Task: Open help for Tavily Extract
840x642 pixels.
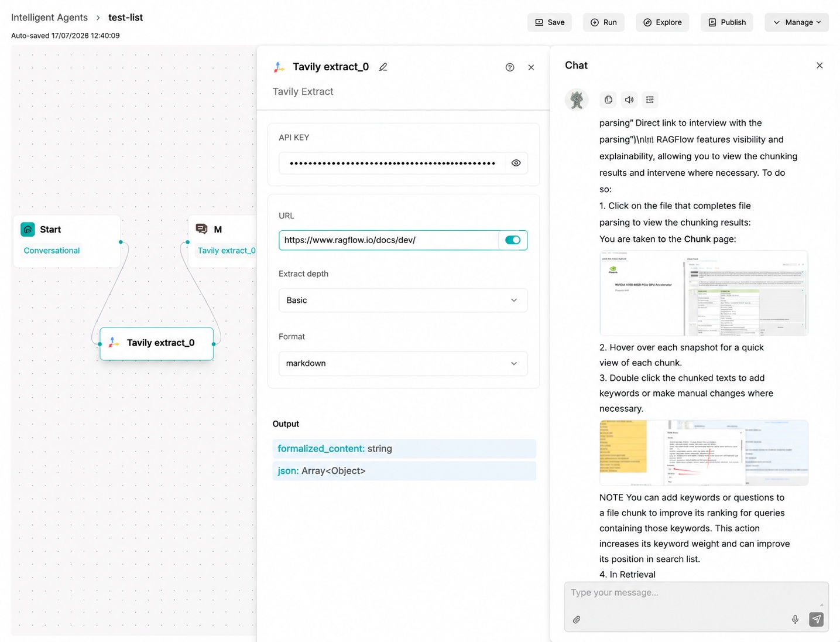Action: tap(510, 67)
